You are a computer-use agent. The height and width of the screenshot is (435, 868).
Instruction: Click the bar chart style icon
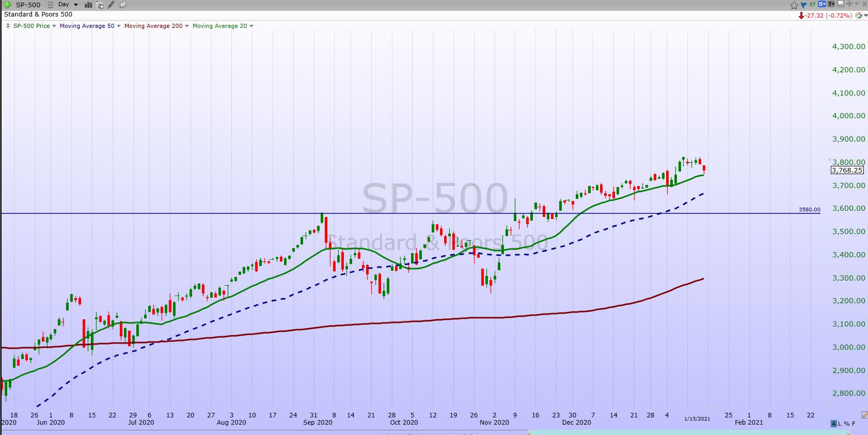pyautogui.click(x=88, y=5)
